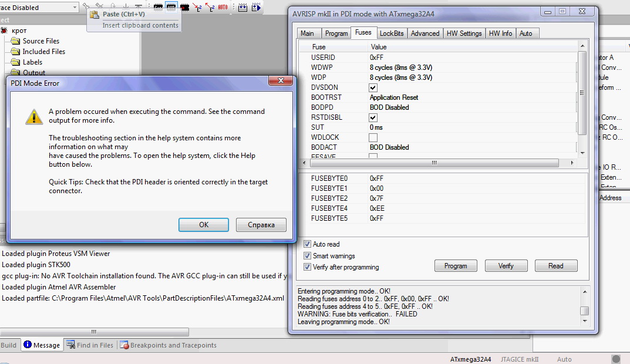Select the FUSEBYTE2 value 0x7F
This screenshot has width=630, height=364.
pyautogui.click(x=377, y=198)
